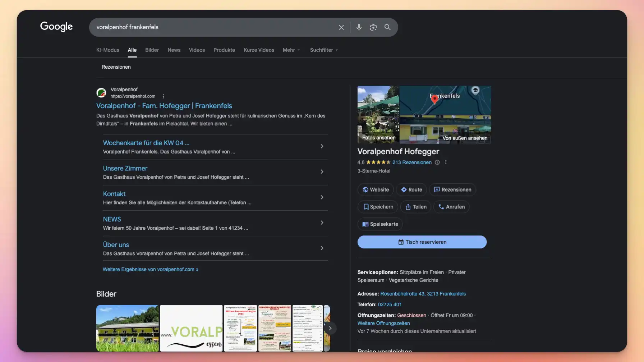Start voice search with the microphone icon

click(358, 27)
